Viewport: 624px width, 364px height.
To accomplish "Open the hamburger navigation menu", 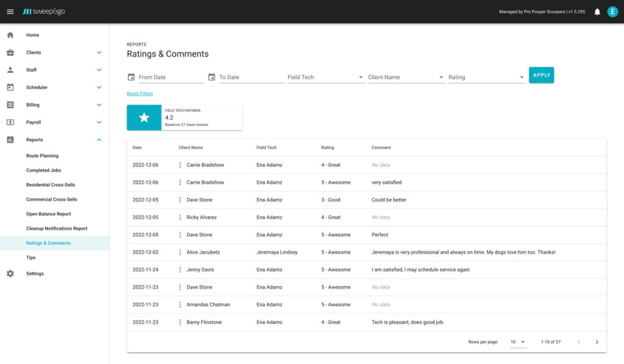I will [x=10, y=12].
